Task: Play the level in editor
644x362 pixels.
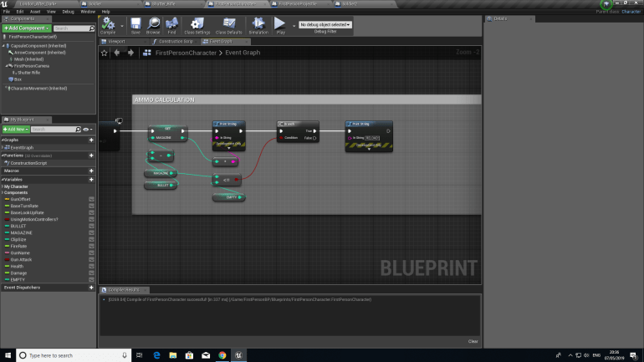Action: (280, 25)
